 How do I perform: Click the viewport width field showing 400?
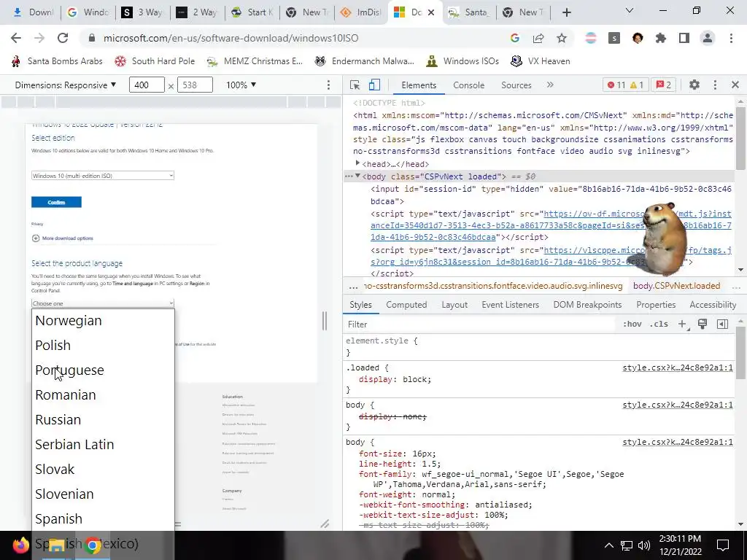coord(147,85)
